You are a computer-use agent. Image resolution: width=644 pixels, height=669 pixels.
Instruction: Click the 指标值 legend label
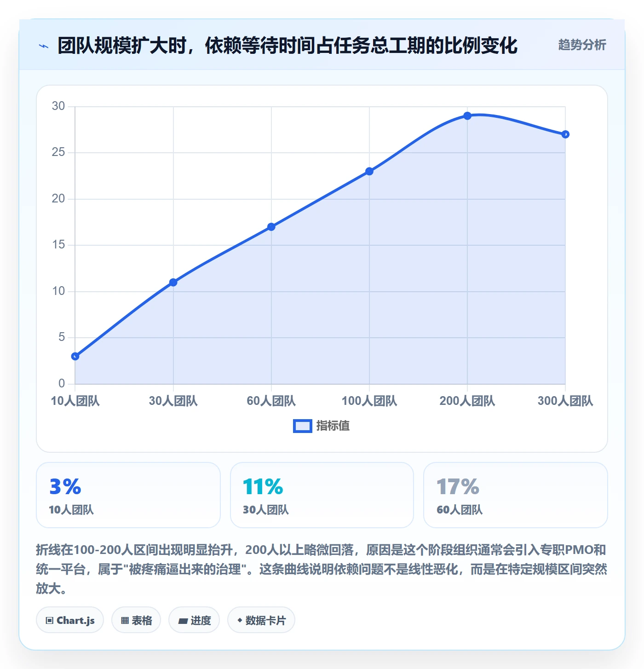click(x=333, y=426)
